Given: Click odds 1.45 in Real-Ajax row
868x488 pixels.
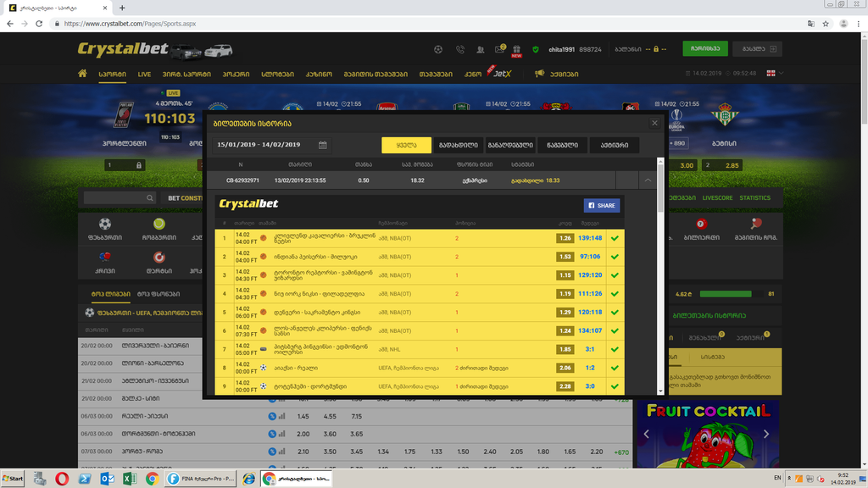Looking at the screenshot, I should tap(303, 416).
